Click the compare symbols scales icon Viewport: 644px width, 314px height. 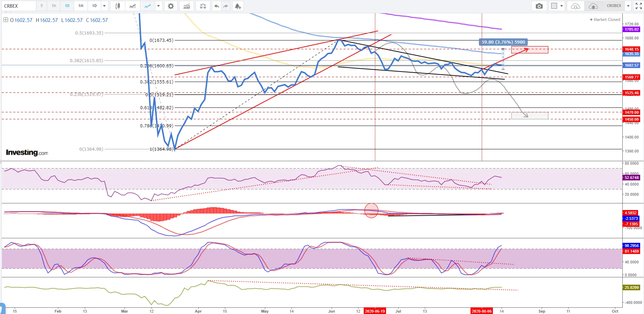pyautogui.click(x=203, y=6)
